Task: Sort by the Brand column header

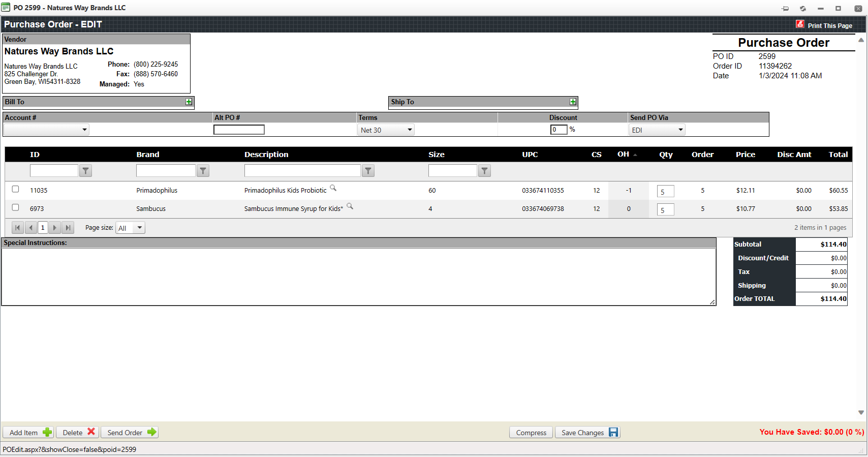Action: [x=148, y=155]
